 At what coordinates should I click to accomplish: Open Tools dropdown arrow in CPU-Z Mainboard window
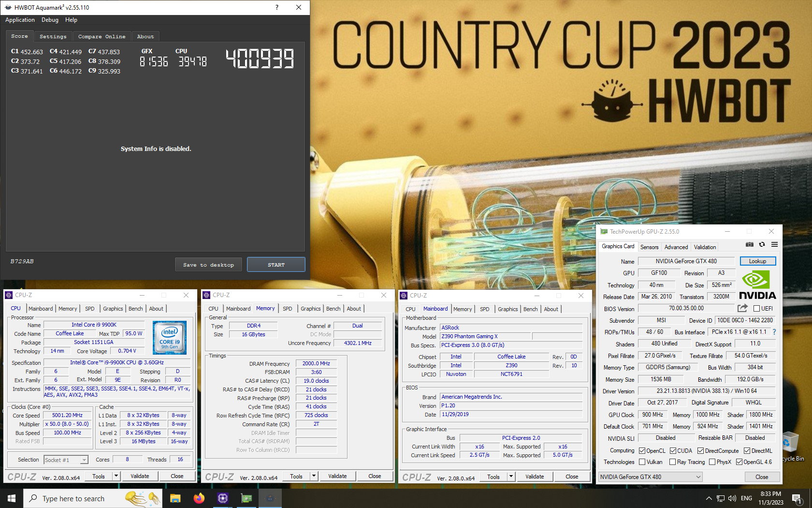coord(511,477)
